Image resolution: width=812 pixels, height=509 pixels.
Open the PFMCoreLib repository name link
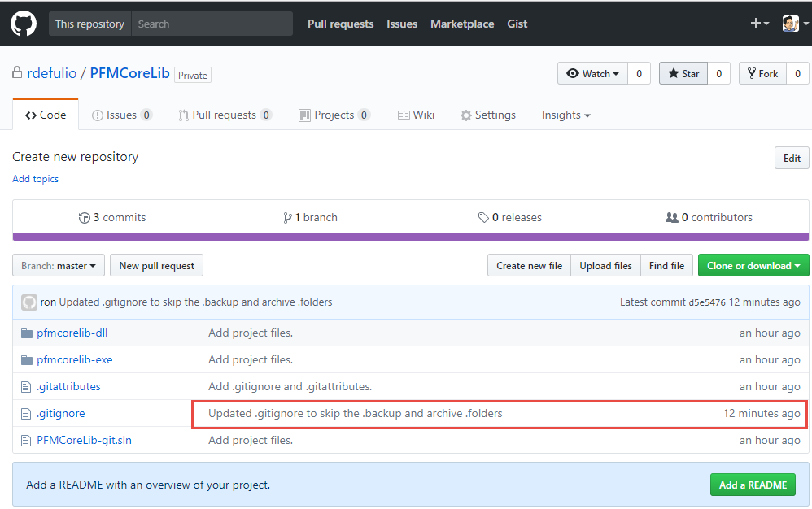coord(130,73)
